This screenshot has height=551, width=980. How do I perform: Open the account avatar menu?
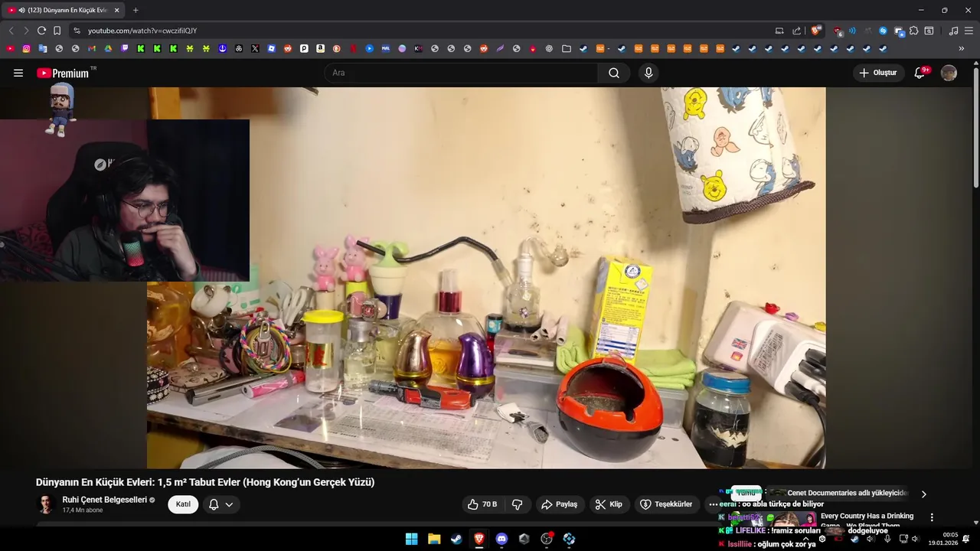pyautogui.click(x=949, y=73)
